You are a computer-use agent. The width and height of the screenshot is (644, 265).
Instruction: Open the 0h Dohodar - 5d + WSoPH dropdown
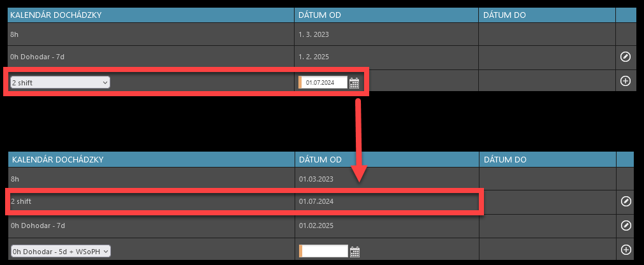point(61,251)
